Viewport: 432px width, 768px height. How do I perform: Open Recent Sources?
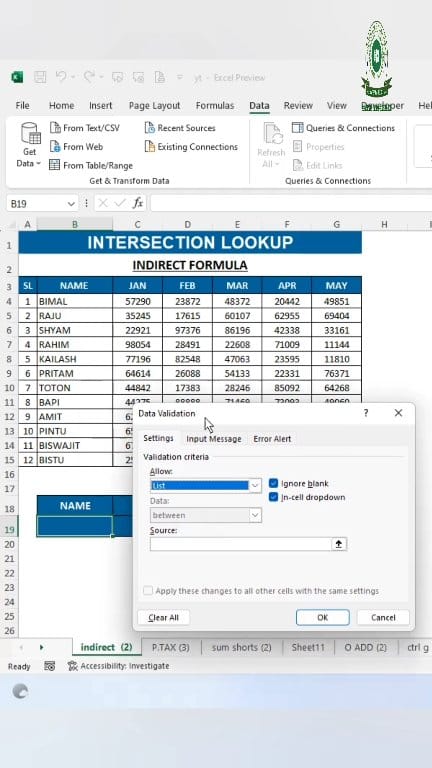click(180, 128)
